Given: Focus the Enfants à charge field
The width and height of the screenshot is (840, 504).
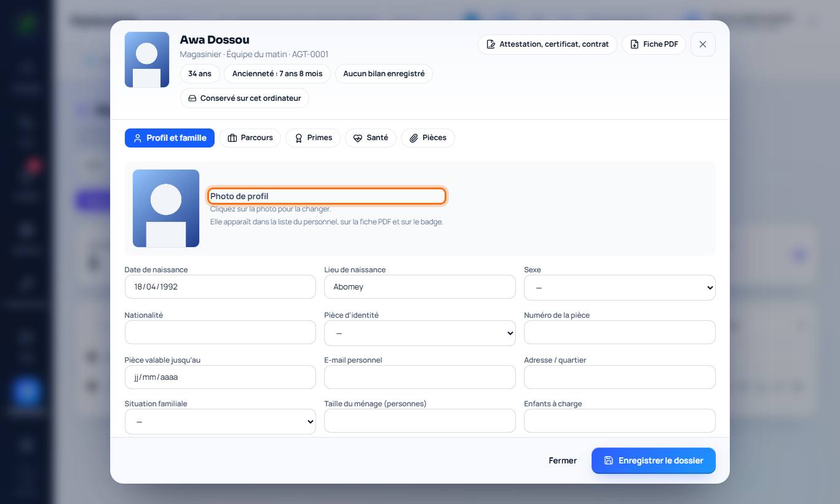Looking at the screenshot, I should [620, 420].
